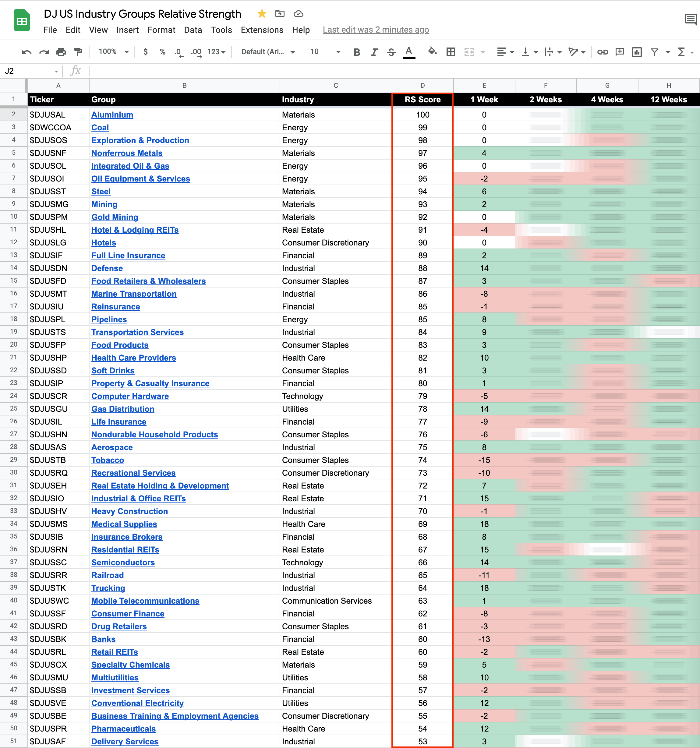The width and height of the screenshot is (700, 748).
Task: Create a filter funnel icon
Action: (655, 52)
